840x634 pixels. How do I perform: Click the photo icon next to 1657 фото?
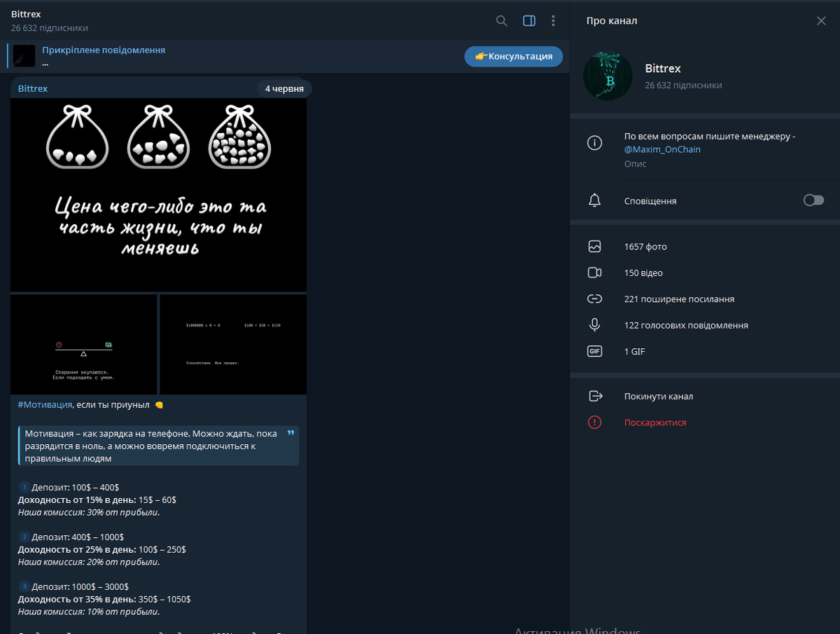[x=594, y=247]
